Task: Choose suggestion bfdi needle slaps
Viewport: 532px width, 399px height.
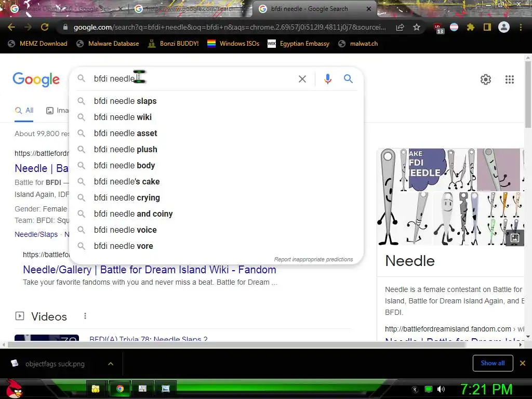Action: pos(217,101)
